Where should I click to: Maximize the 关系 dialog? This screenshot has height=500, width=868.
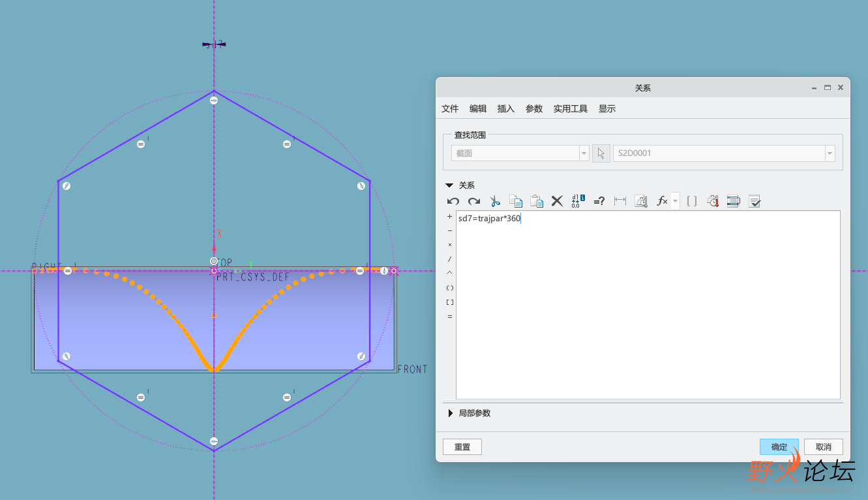tap(827, 87)
